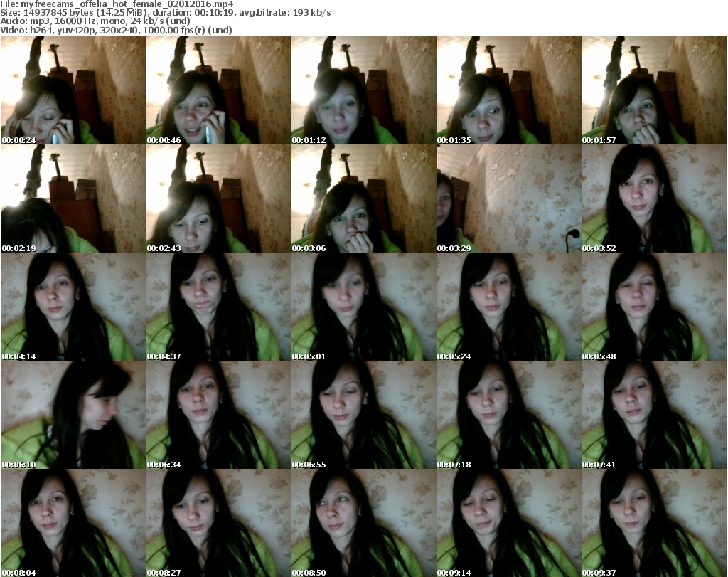Image resolution: width=728 pixels, height=577 pixels.
Task: Open the frame at 00:01:35
Action: point(509,90)
